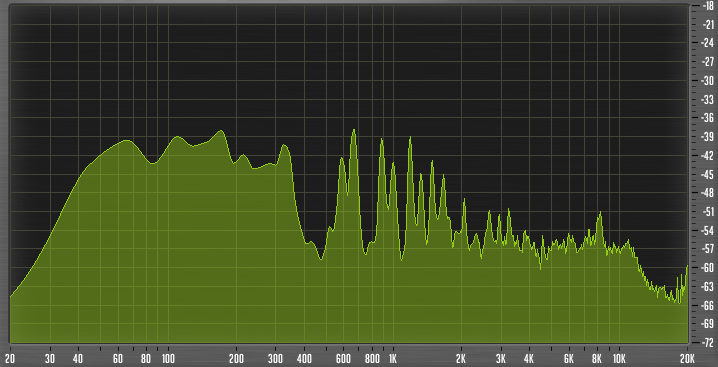Click the -24 dB scale label
Viewport: 718px width, 367px height.
tap(706, 43)
